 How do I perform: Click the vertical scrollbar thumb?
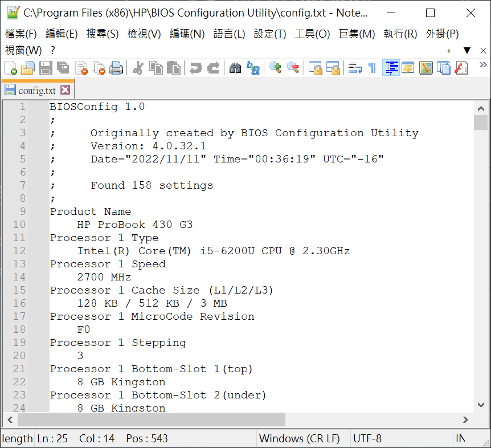(481, 123)
